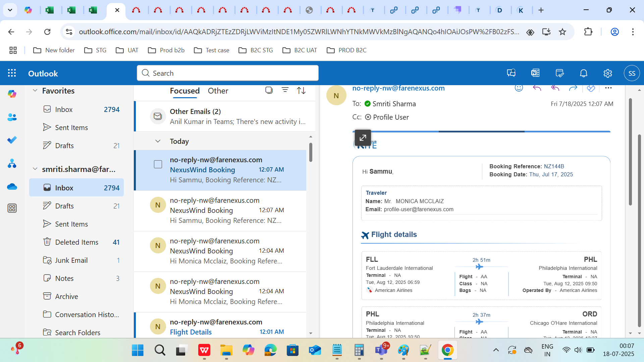Open Flight Details email at 12:01 AM
Viewport: 644px width, 362px height.
point(221,326)
